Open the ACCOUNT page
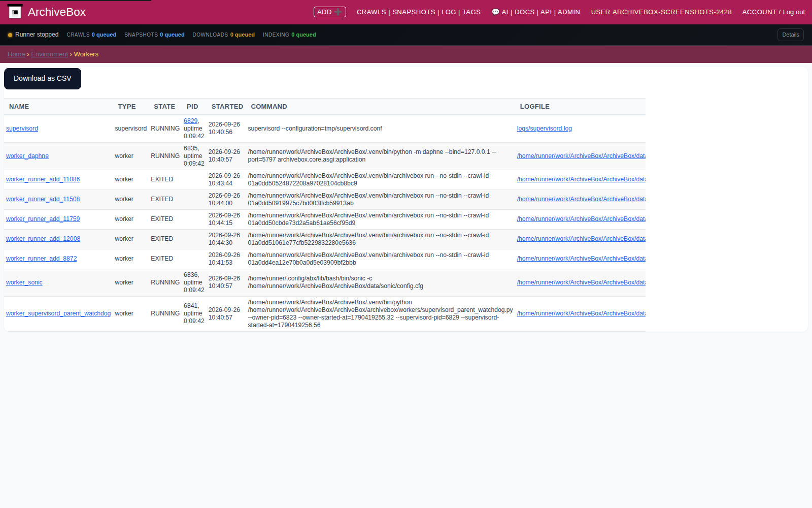This screenshot has height=508, width=812. 759,12
